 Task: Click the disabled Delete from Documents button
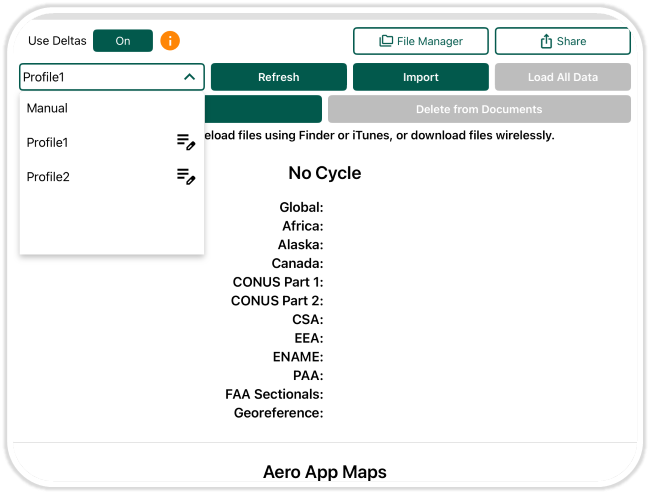point(479,109)
